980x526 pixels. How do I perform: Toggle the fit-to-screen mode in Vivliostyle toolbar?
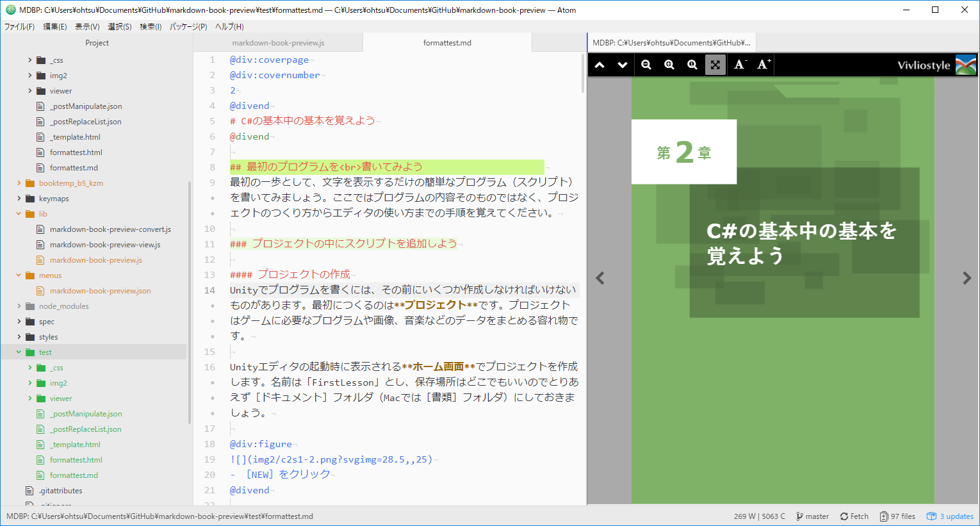click(715, 65)
